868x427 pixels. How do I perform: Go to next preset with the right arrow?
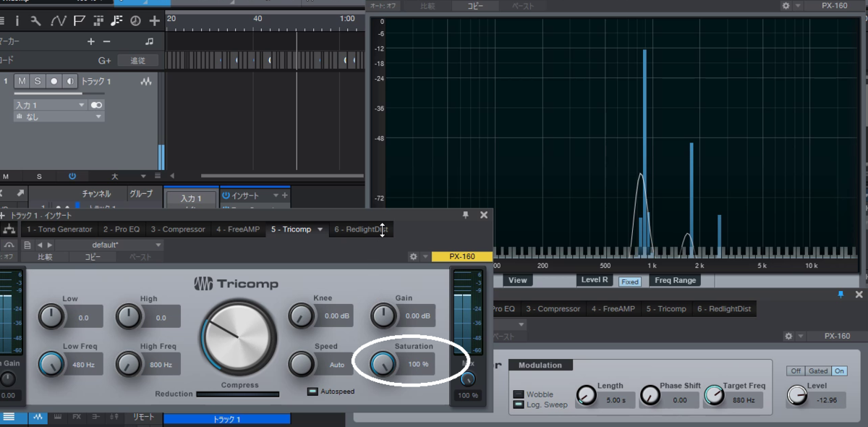click(x=48, y=245)
